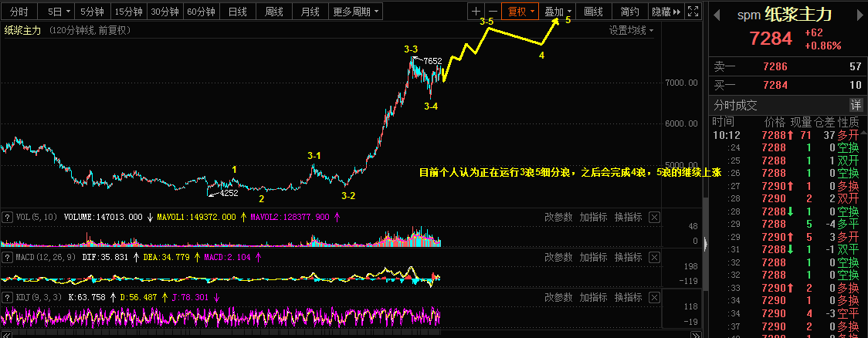Click the 纸浆主力 title in quote panel
Viewport: 868px width, 338px height.
[798, 15]
